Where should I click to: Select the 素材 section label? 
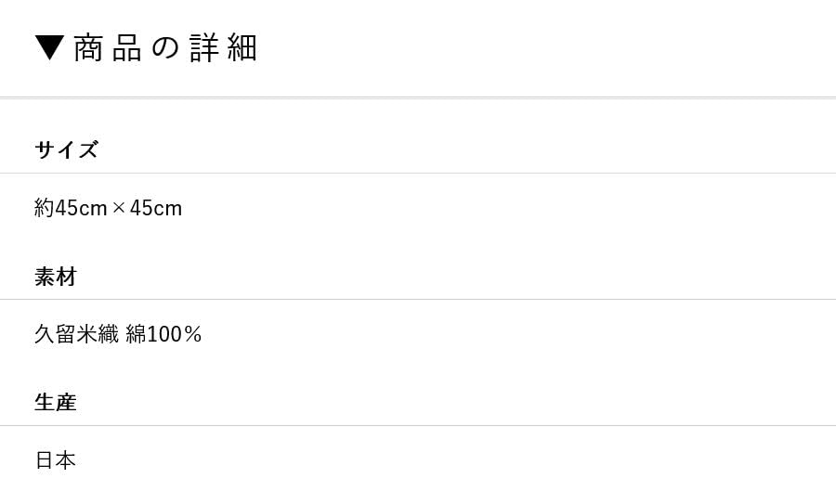56,277
